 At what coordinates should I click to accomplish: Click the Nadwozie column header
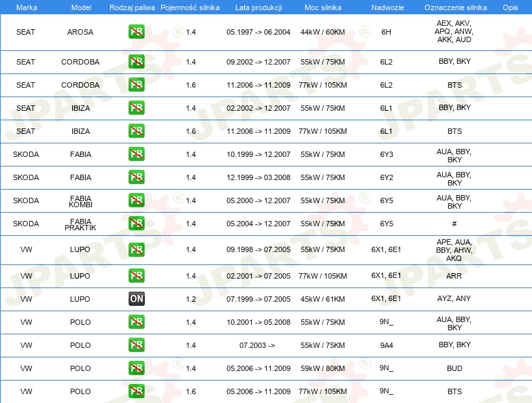pyautogui.click(x=388, y=7)
